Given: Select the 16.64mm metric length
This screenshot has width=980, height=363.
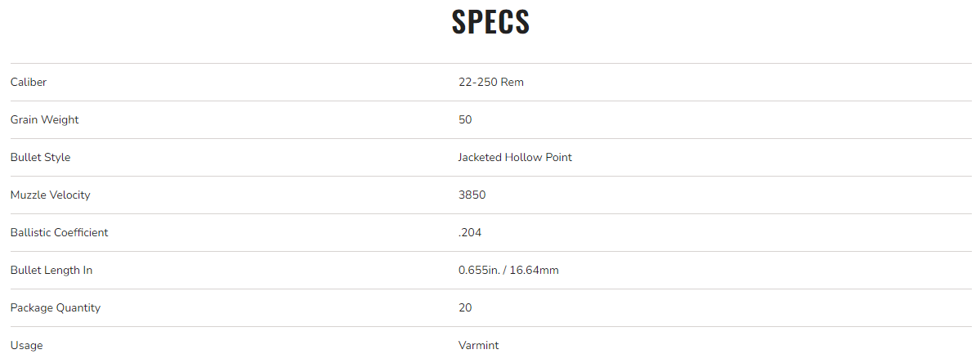Looking at the screenshot, I should (x=534, y=270).
